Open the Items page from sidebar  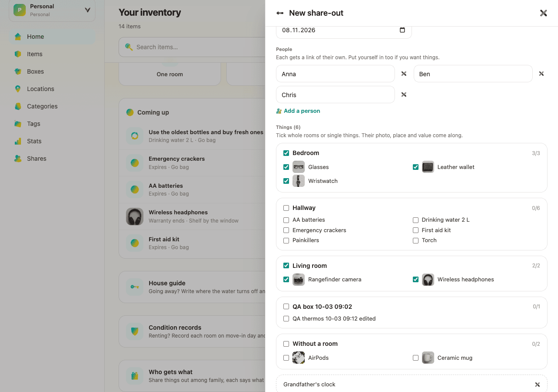coord(52,54)
